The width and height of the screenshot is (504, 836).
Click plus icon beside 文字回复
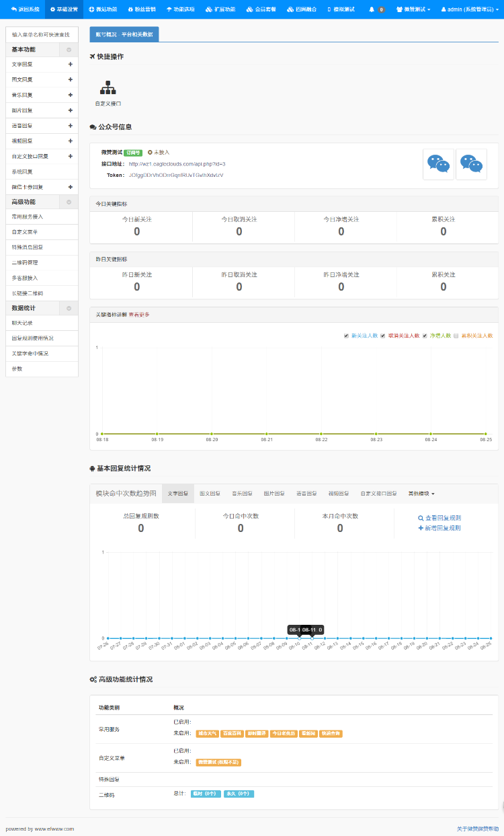click(x=70, y=65)
